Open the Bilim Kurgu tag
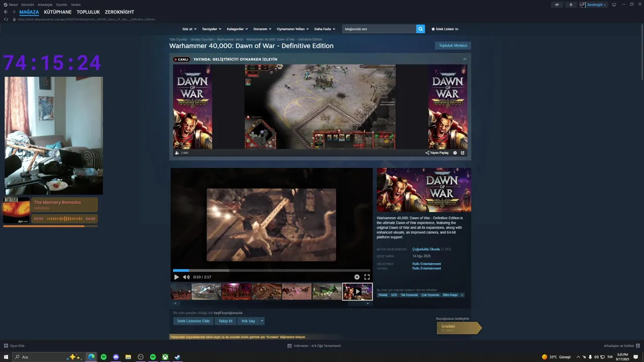This screenshot has width=644, height=362. (450, 295)
